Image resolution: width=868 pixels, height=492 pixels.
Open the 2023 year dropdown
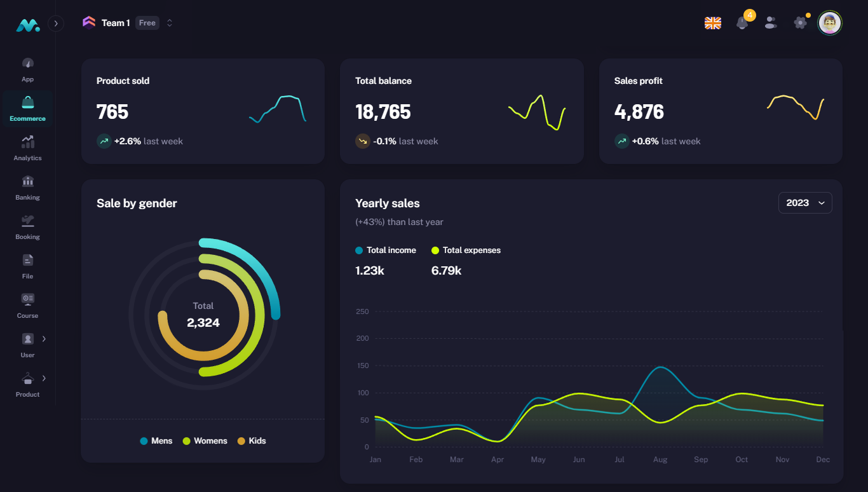point(805,203)
